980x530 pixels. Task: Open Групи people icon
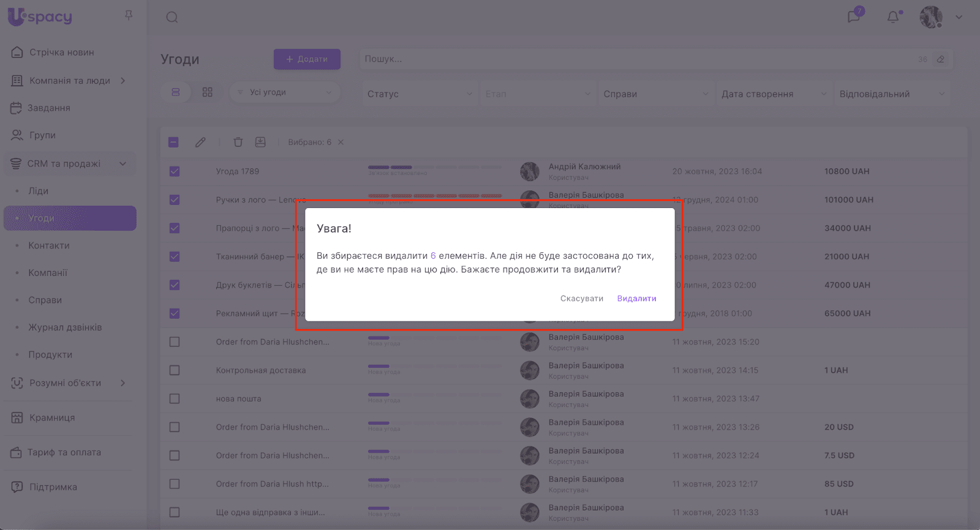point(17,135)
